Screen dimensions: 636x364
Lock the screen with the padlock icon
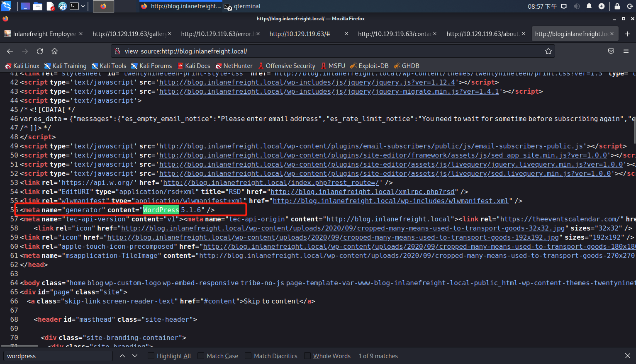(617, 6)
